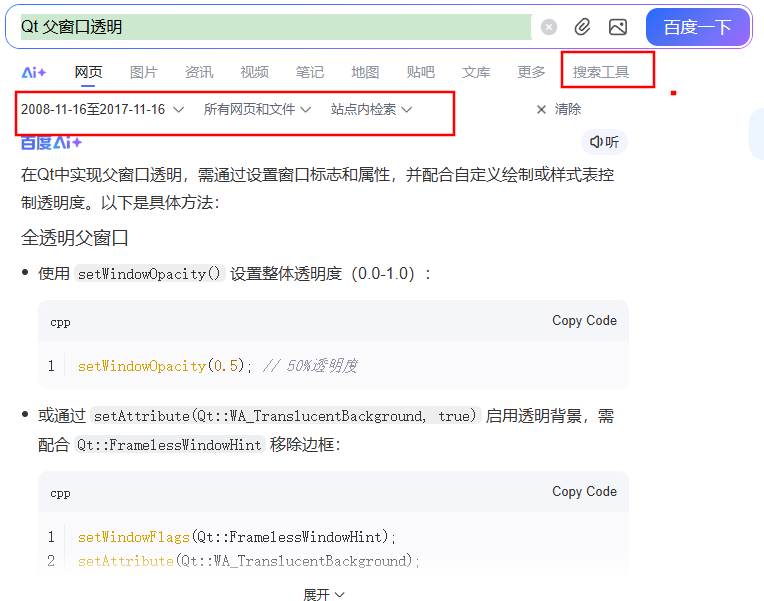This screenshot has width=764, height=601.
Task: Select the 网页 tab
Action: (88, 72)
